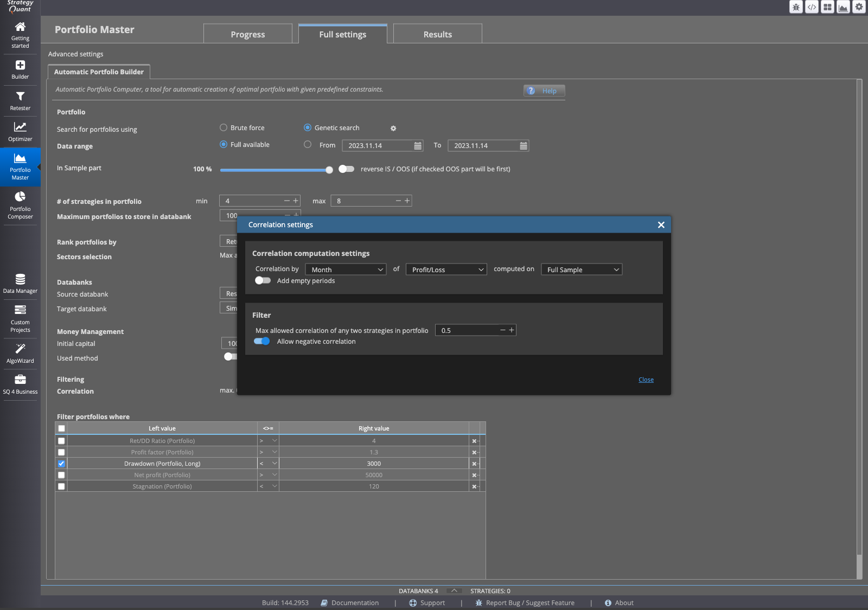Close the Correlation settings dialog with X

click(661, 224)
